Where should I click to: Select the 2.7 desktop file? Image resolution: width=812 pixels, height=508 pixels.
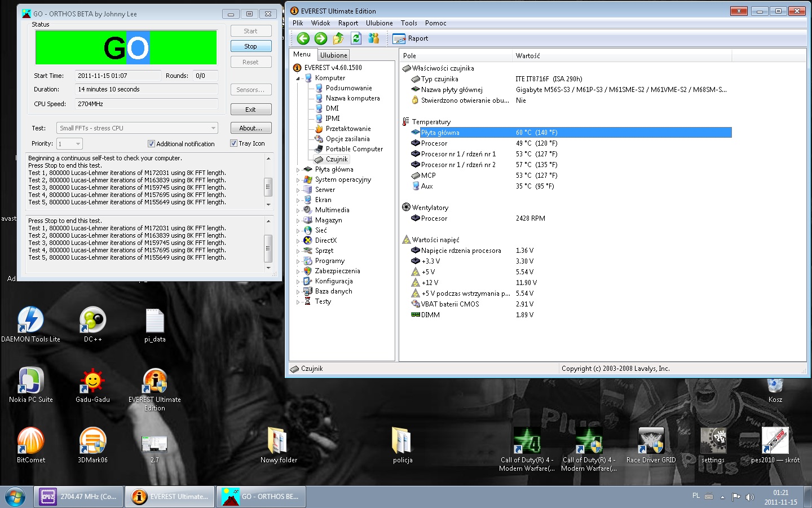tap(155, 449)
